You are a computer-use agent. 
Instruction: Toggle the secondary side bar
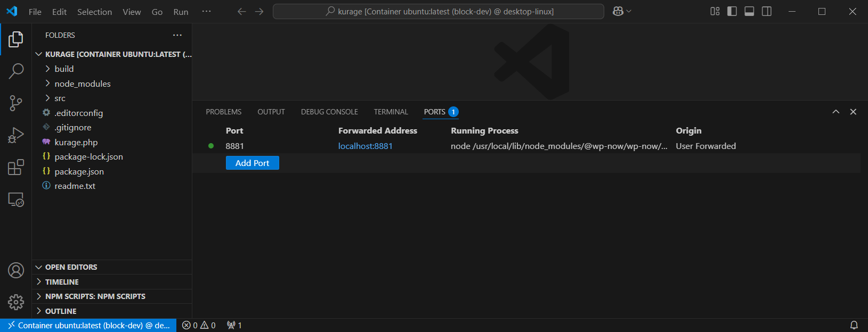(x=767, y=11)
